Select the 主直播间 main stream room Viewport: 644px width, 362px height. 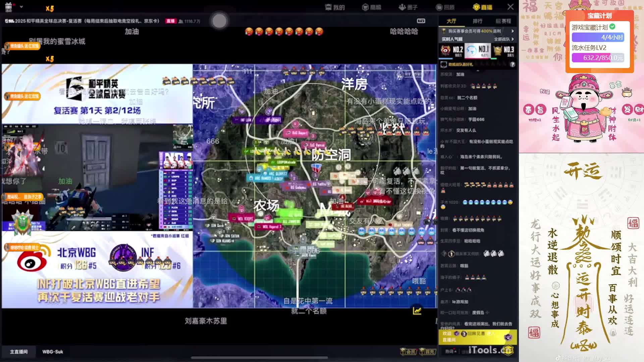pos(19,352)
